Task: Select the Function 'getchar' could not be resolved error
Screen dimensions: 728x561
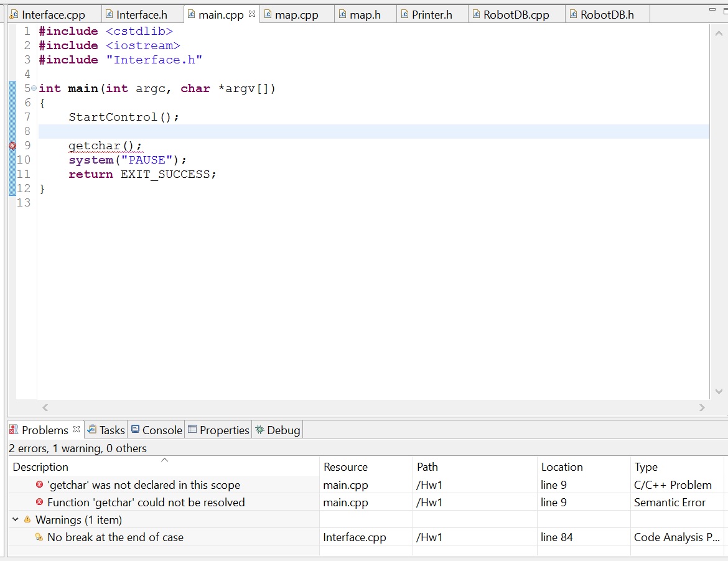Action: [146, 503]
